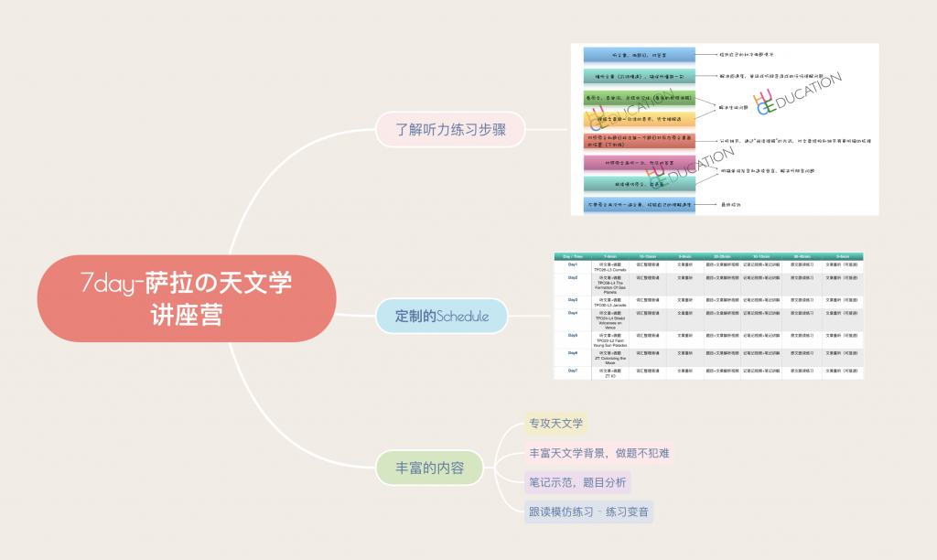The image size is (937, 560).
Task: Click the Day4 cell in the schedule
Action: 573,319
